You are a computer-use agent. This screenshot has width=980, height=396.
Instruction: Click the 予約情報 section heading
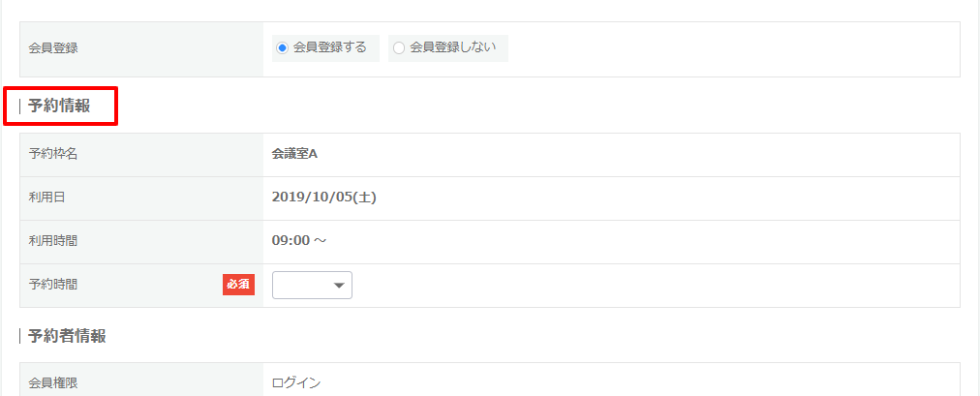[59, 106]
